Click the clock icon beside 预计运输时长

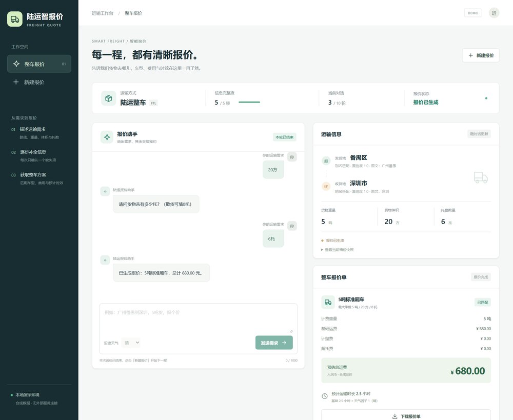(x=325, y=396)
